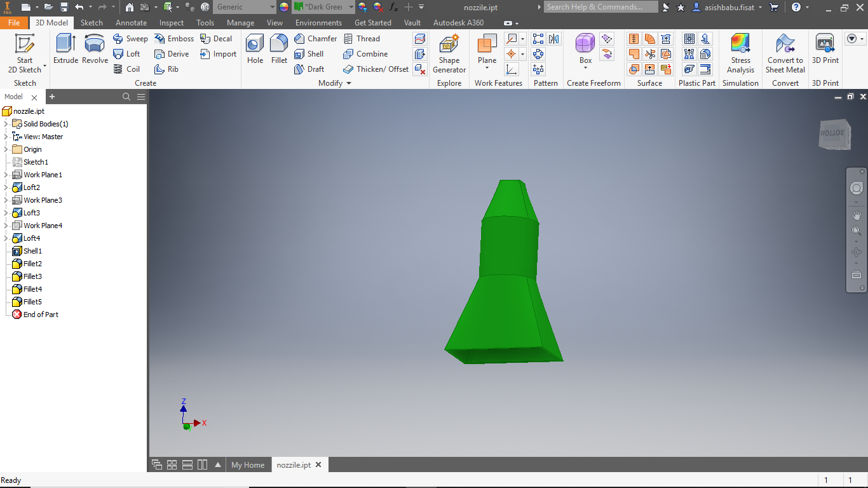Add a new browser panel tab
868x488 pixels.
point(52,97)
